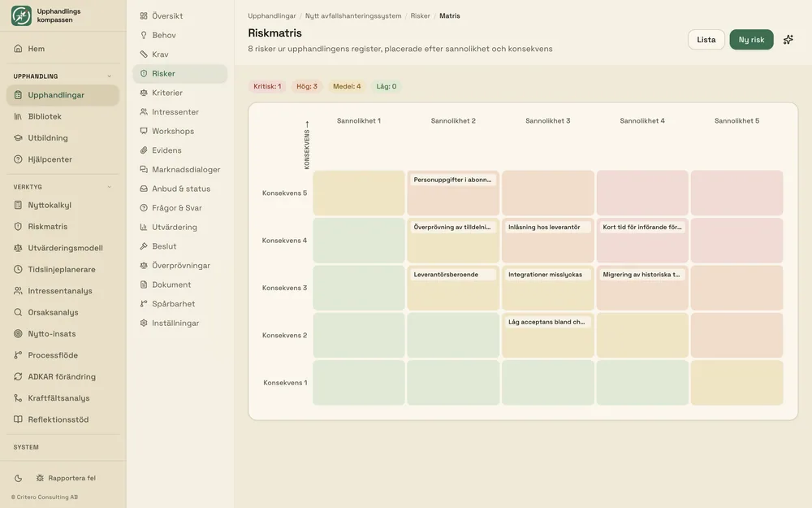Open the Leverantörsberoende risk card
The image size is (812, 508).
[x=453, y=275]
